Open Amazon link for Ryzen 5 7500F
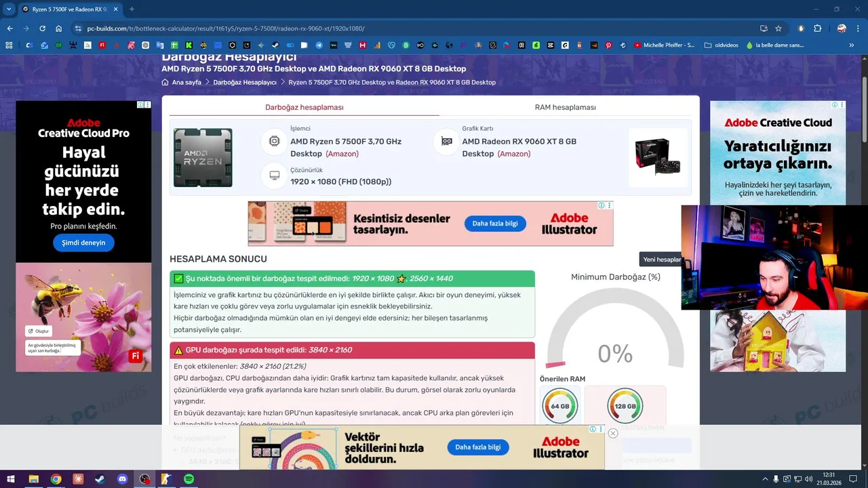 (342, 154)
